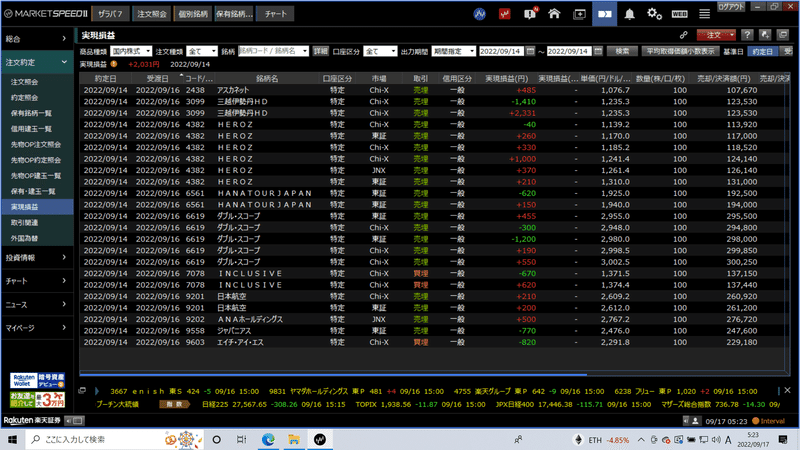Open the red 注文 dropdown button

tap(716, 35)
